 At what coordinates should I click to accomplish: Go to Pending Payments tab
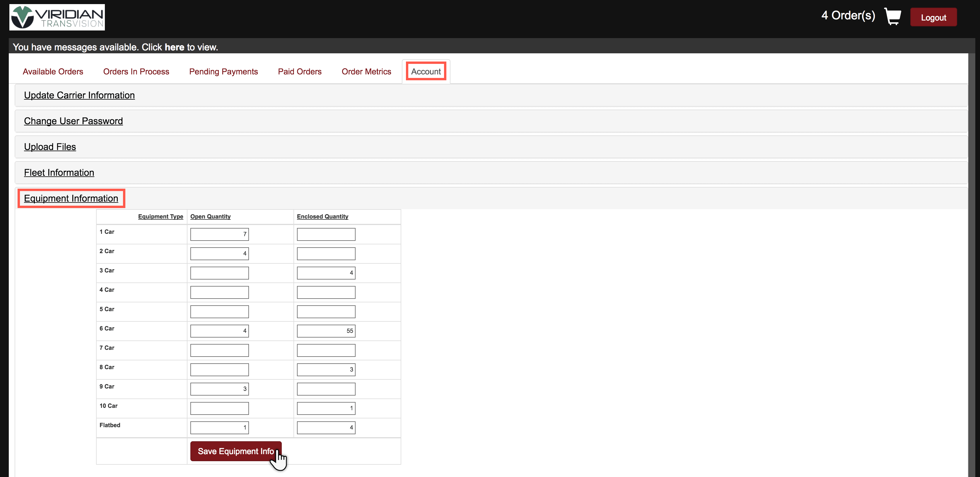coord(223,71)
